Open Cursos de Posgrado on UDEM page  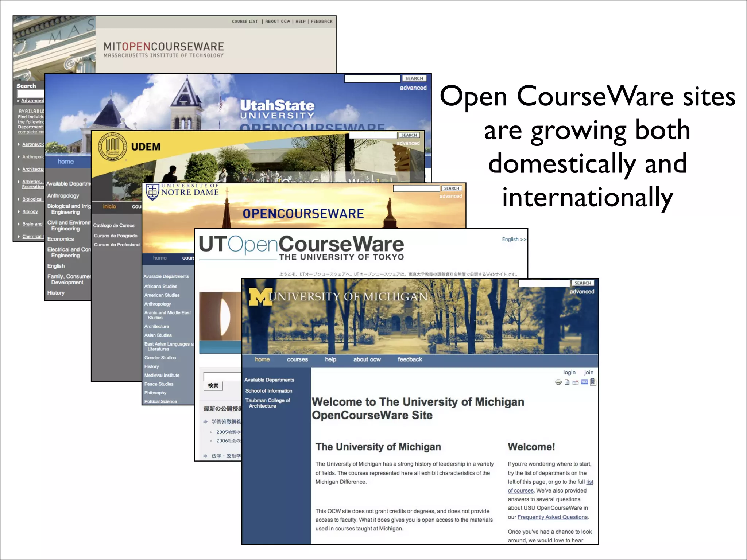[x=116, y=236]
